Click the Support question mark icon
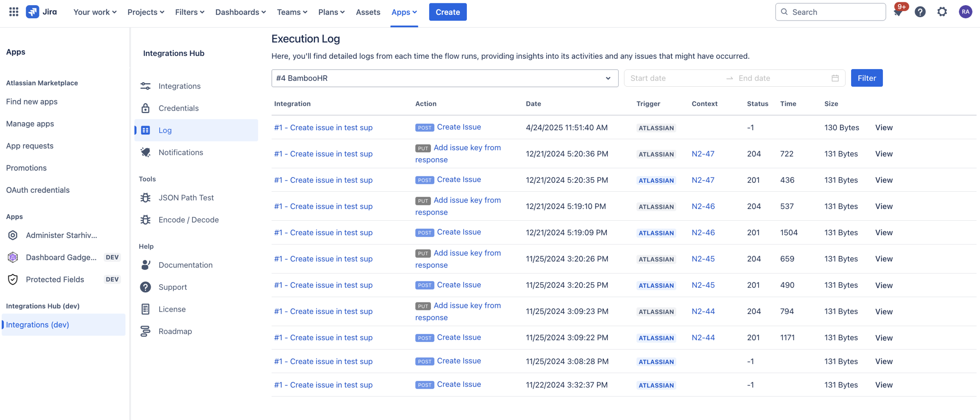Screen dimensions: 980x420 [x=145, y=287]
